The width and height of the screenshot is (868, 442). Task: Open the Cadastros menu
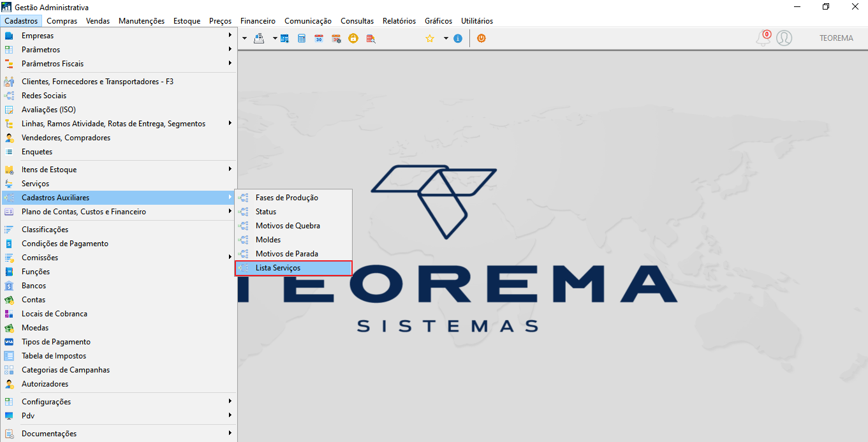20,21
